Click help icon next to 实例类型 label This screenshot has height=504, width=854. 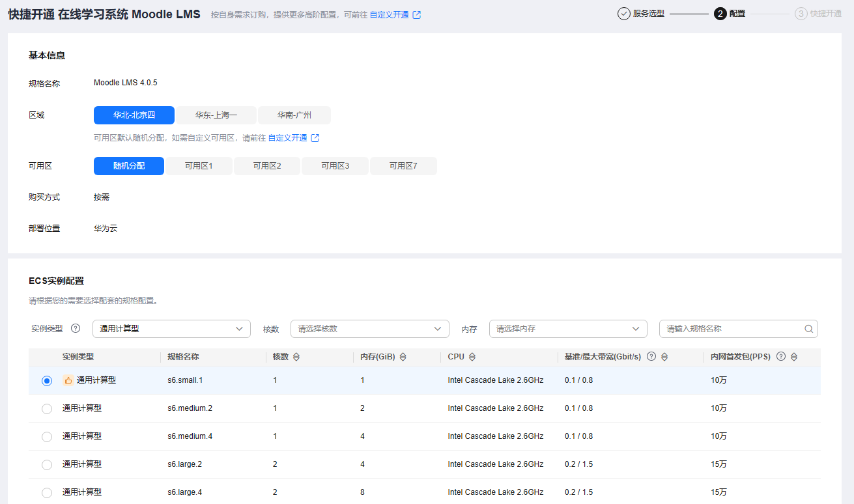76,329
